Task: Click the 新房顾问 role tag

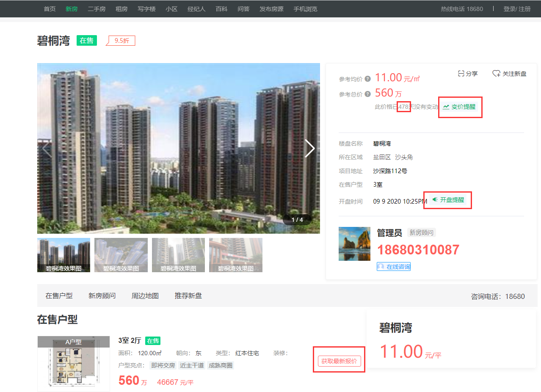Action: click(x=422, y=233)
